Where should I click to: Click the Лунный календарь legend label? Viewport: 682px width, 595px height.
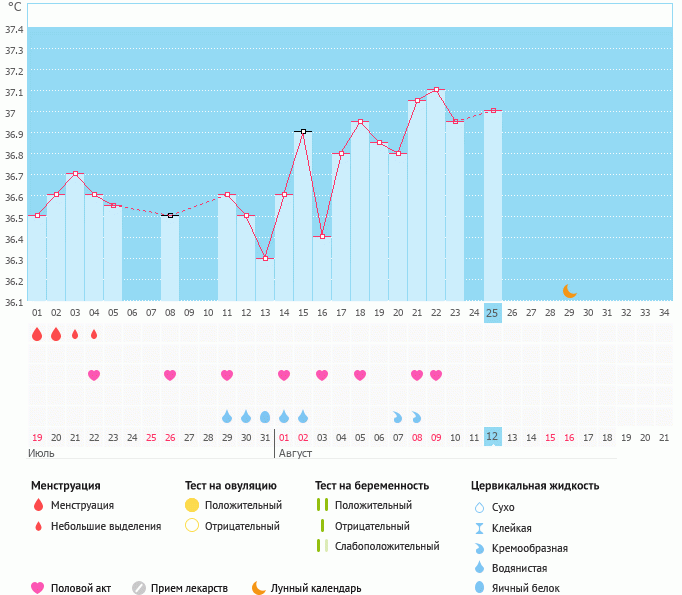click(x=316, y=588)
